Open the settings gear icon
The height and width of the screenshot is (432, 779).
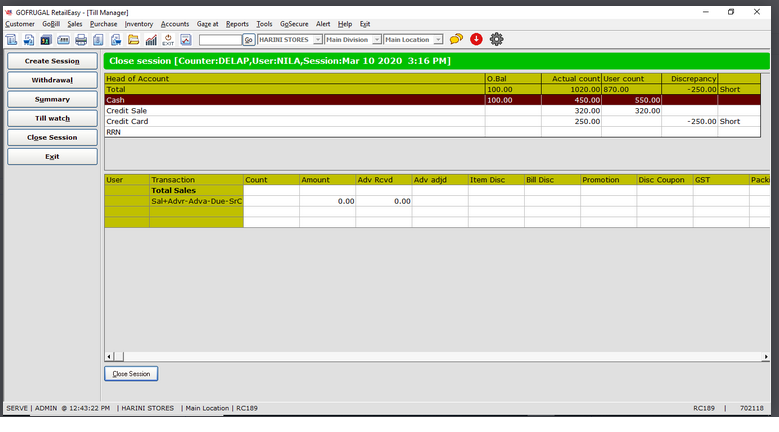coord(496,40)
